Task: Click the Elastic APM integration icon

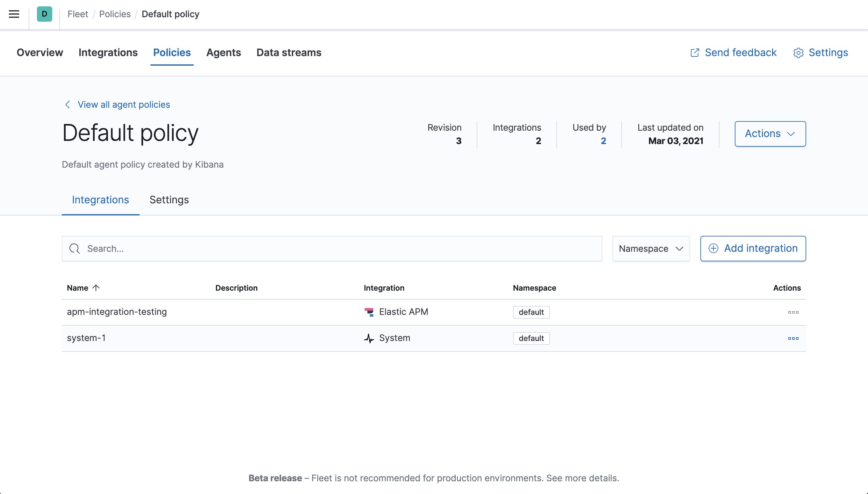Action: pos(369,312)
